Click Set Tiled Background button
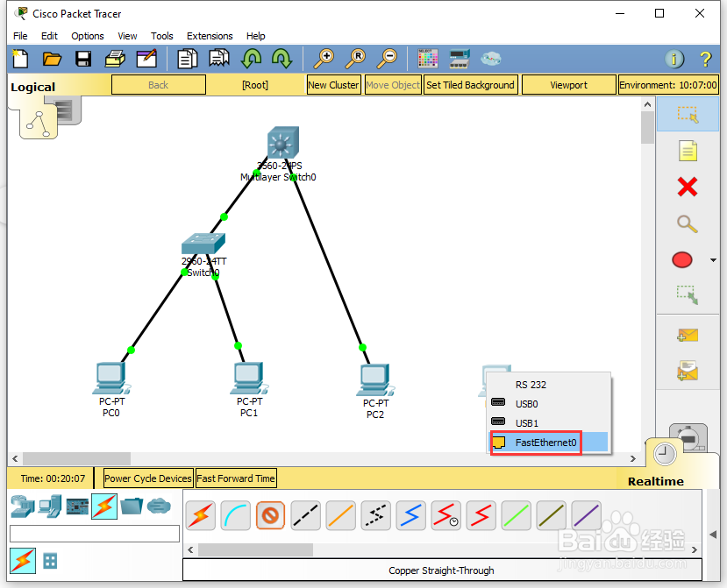This screenshot has height=588, width=727. (x=470, y=85)
